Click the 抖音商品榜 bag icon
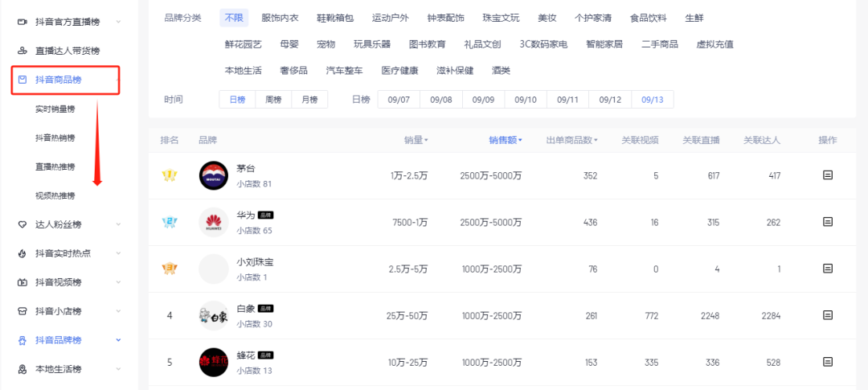 pos(23,80)
